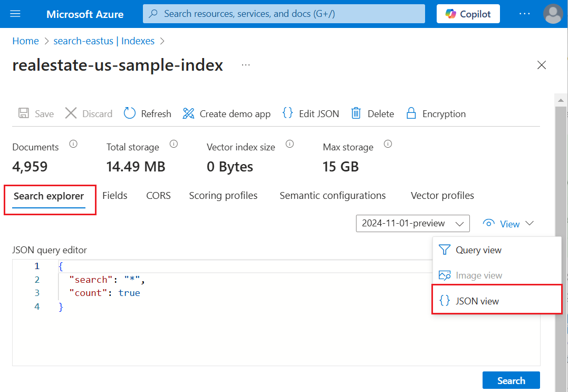Click the Delete trash can icon

356,113
